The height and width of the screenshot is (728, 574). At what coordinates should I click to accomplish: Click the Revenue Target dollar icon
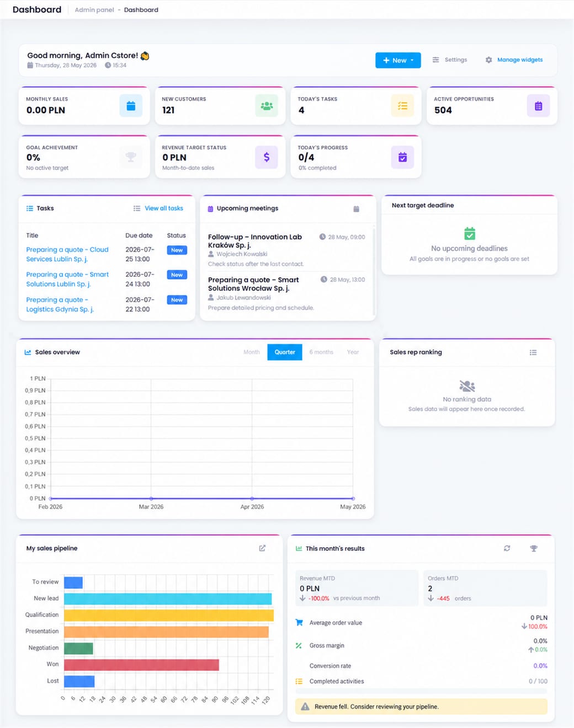click(x=267, y=157)
